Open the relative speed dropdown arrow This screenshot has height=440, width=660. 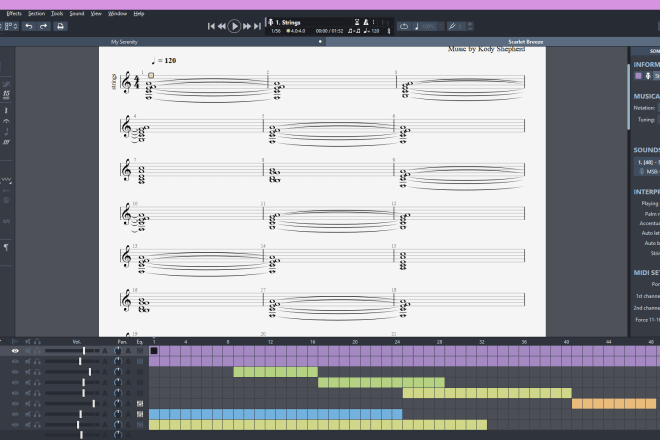pyautogui.click(x=441, y=26)
